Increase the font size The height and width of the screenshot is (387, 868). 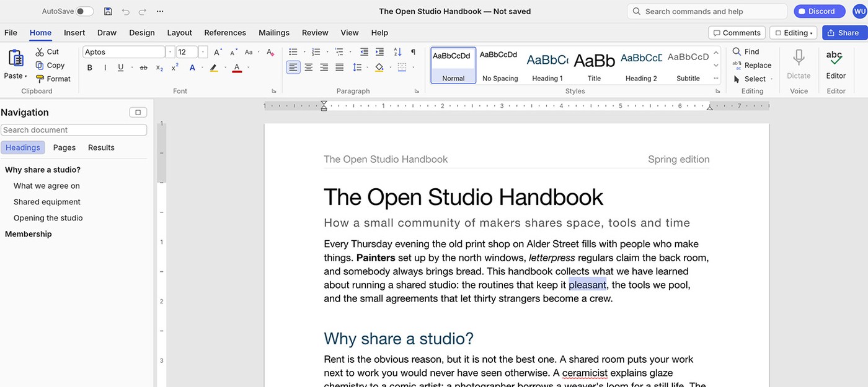[x=218, y=52]
